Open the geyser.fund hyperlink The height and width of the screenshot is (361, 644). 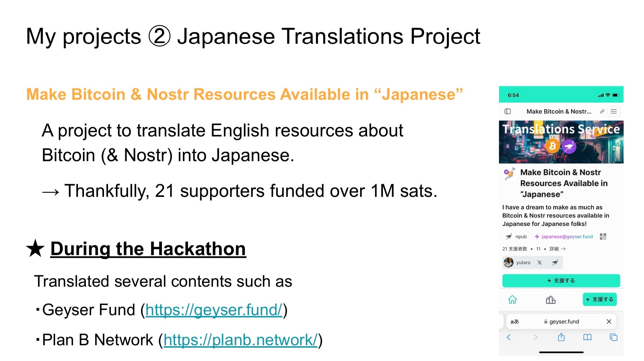point(214,310)
